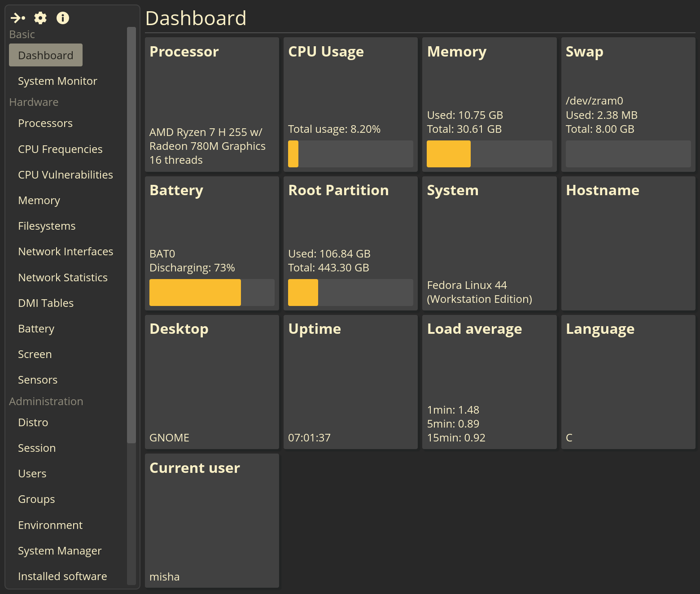This screenshot has height=594, width=700.
Task: Open System Manager page
Action: pos(60,550)
